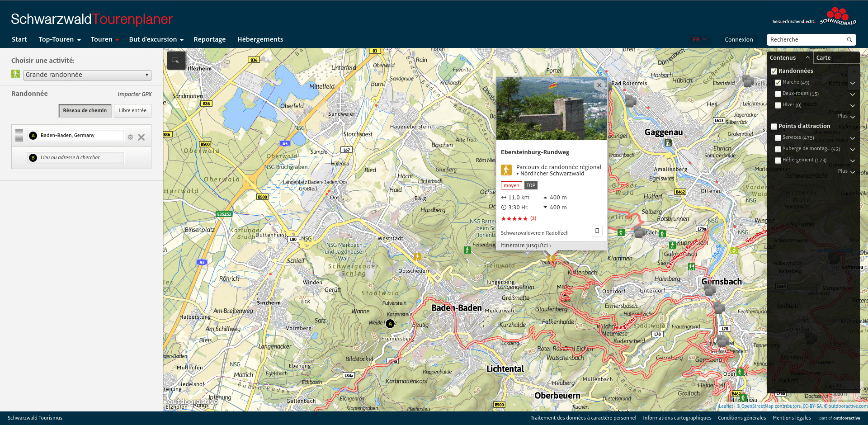
Task: Enable the Auberge de montag.. (42) checkbox
Action: [778, 149]
